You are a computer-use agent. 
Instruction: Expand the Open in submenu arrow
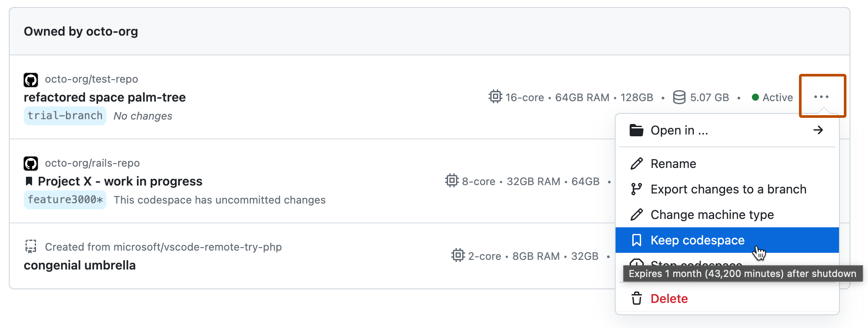coord(818,130)
